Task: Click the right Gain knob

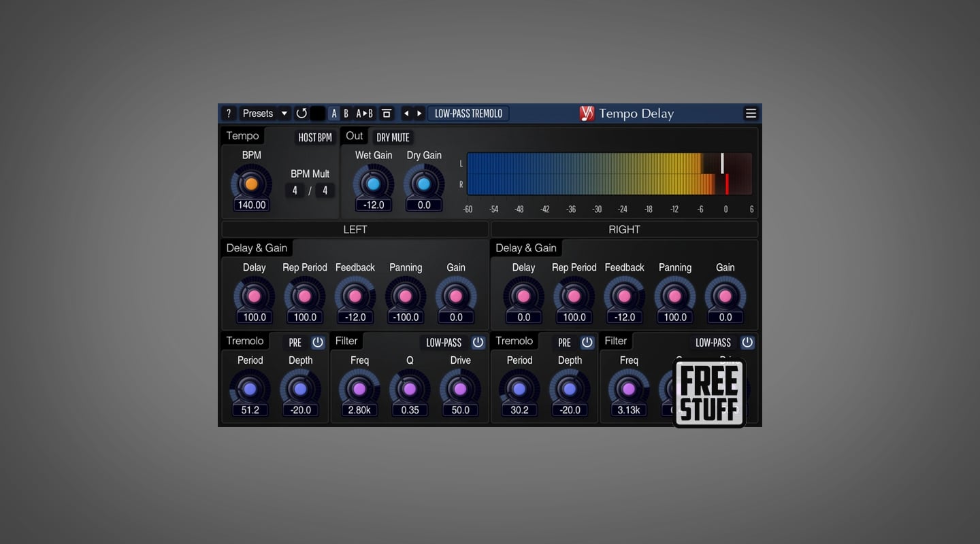Action: tap(725, 296)
